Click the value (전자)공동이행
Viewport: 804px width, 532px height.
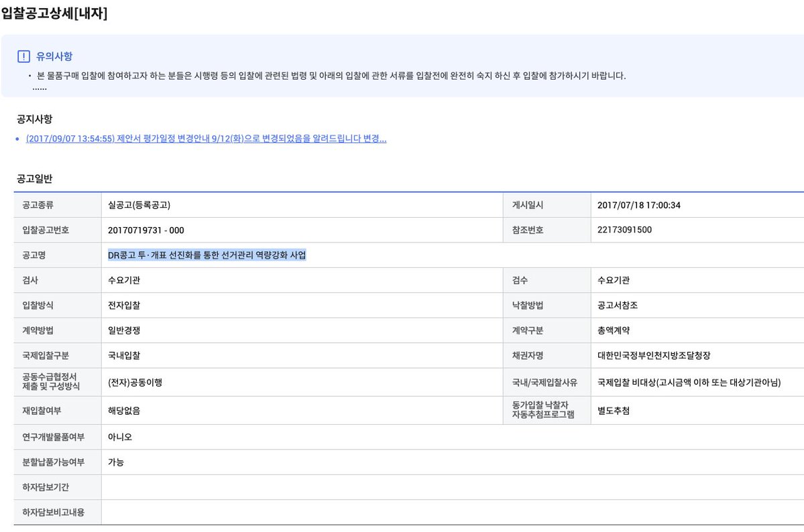pyautogui.click(x=135, y=383)
